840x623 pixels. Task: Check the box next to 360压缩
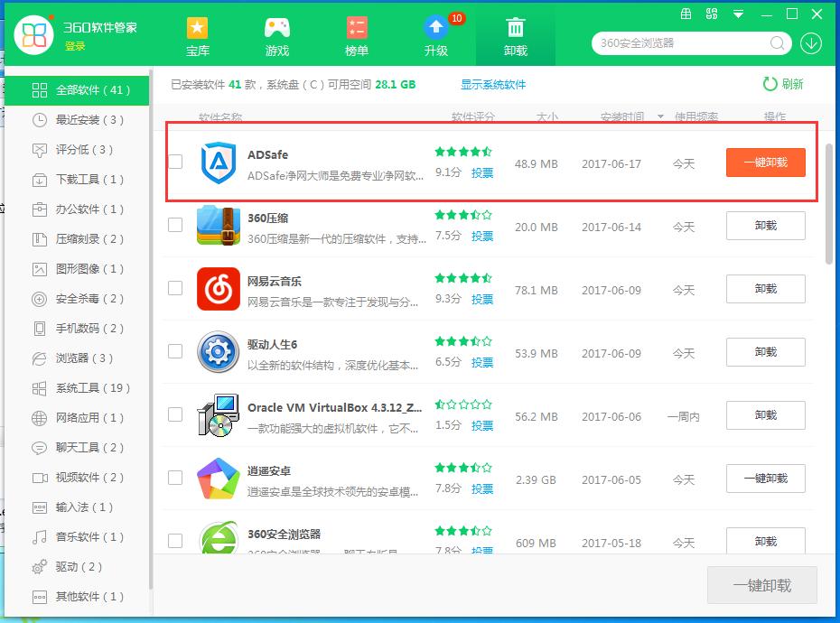pyautogui.click(x=175, y=225)
